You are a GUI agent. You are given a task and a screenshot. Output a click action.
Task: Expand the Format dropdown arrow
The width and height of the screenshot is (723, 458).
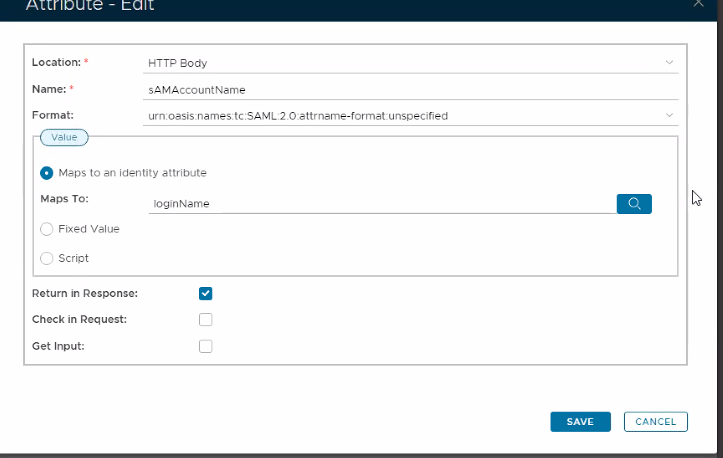click(669, 116)
